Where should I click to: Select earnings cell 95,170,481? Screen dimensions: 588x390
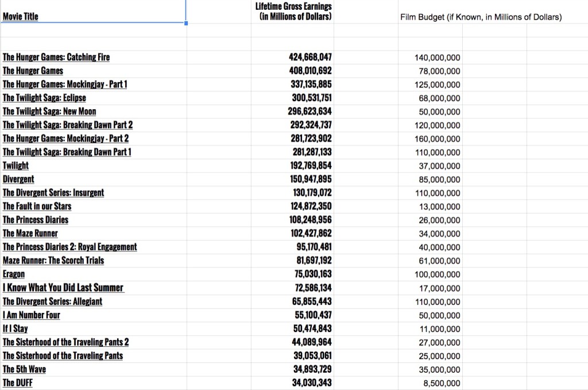(292, 246)
